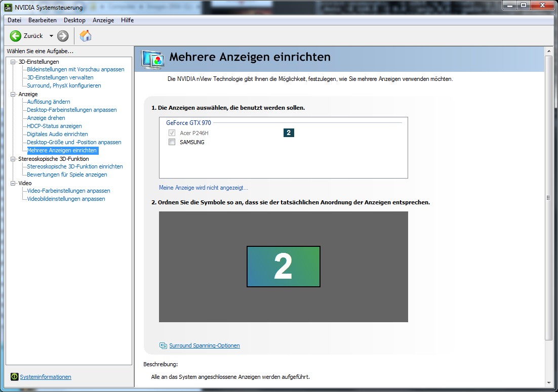
Task: Open the Hilfe menu
Action: [128, 20]
